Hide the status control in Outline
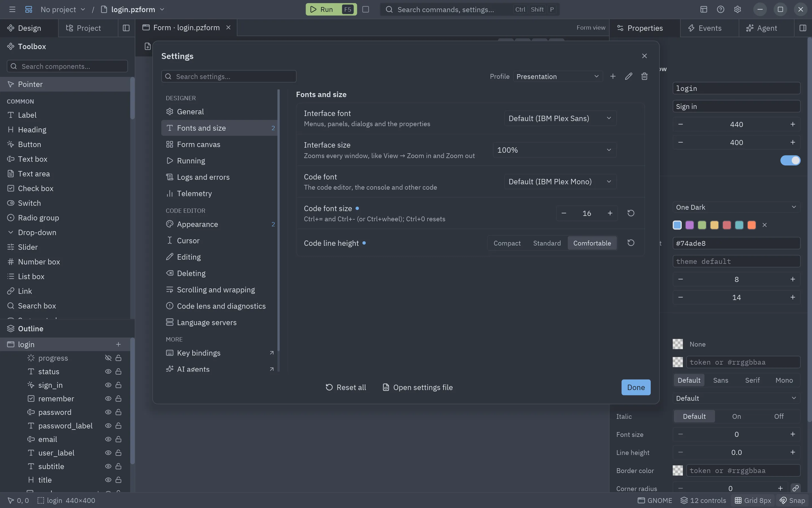 108,371
